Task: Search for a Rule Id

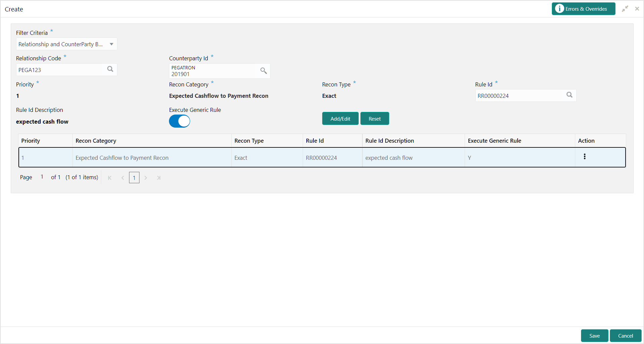Action: pyautogui.click(x=570, y=95)
